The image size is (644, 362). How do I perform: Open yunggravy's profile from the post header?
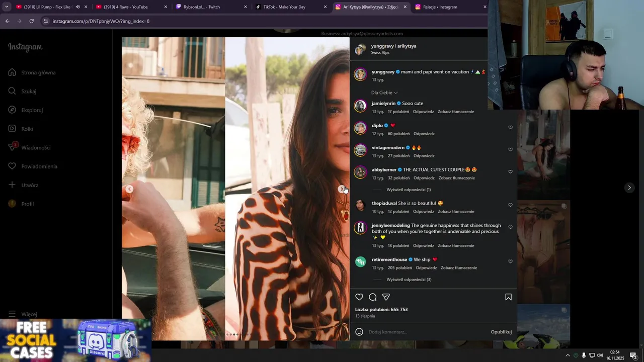382,46
